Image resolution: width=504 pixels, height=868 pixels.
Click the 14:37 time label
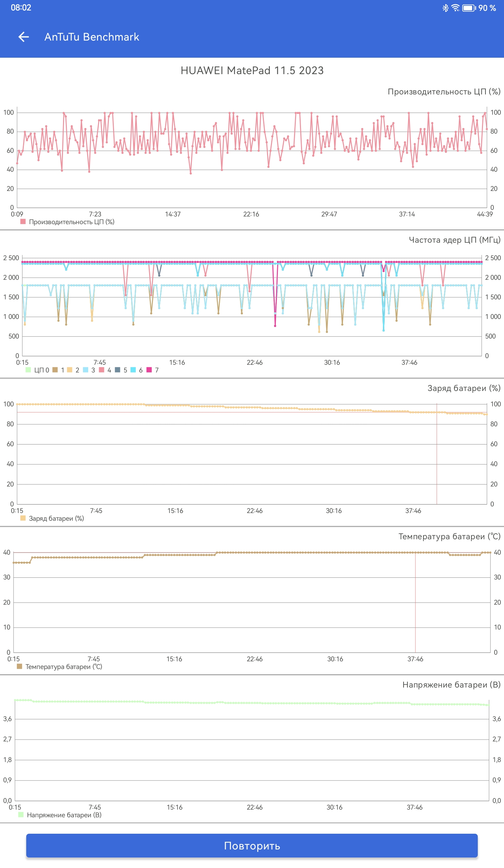point(173,214)
